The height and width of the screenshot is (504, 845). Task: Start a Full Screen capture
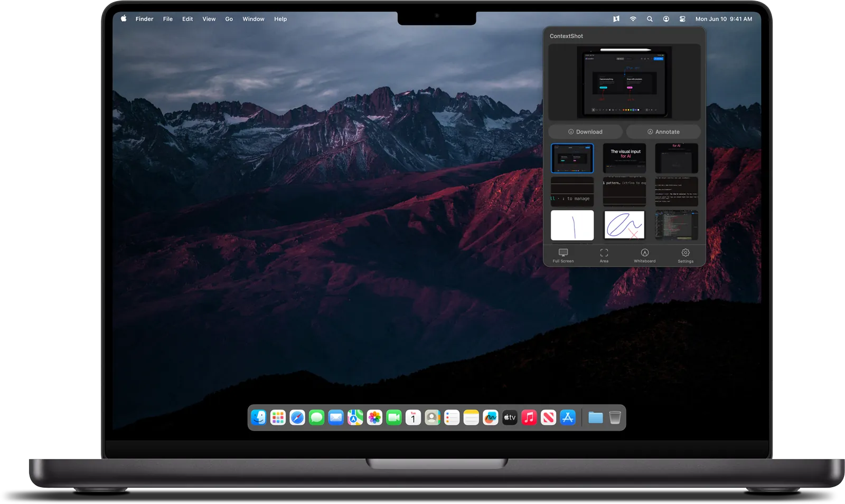563,256
